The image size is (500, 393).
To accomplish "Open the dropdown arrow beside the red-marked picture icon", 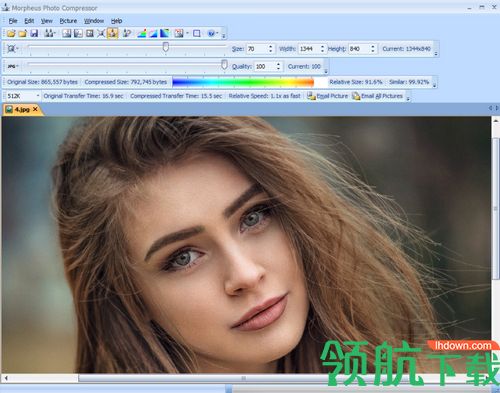I will [x=187, y=33].
